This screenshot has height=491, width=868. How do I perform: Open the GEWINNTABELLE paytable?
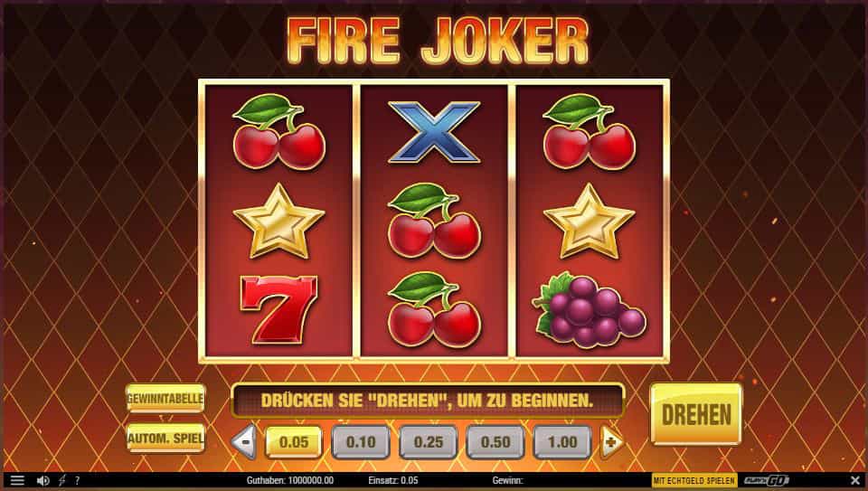click(x=165, y=398)
